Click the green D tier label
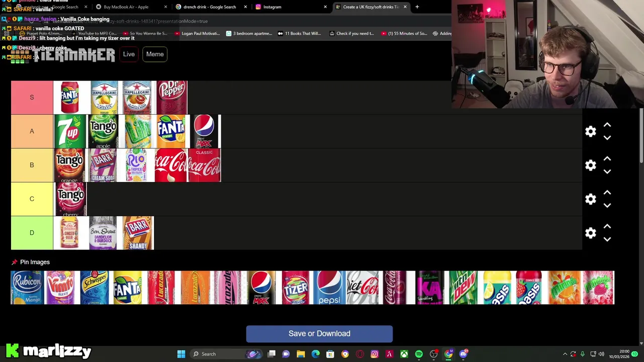The height and width of the screenshot is (362, 644). coord(32,233)
